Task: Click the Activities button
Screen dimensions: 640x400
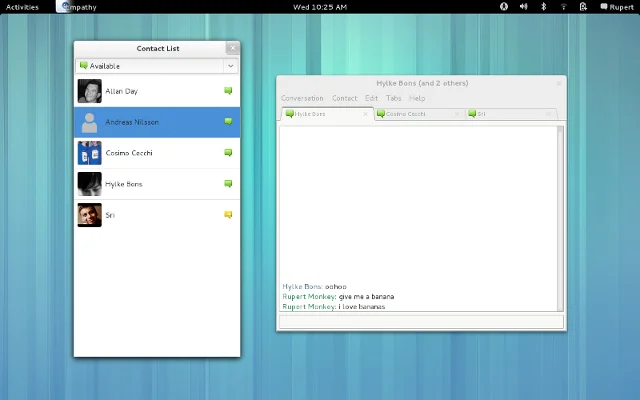Action: (22, 6)
